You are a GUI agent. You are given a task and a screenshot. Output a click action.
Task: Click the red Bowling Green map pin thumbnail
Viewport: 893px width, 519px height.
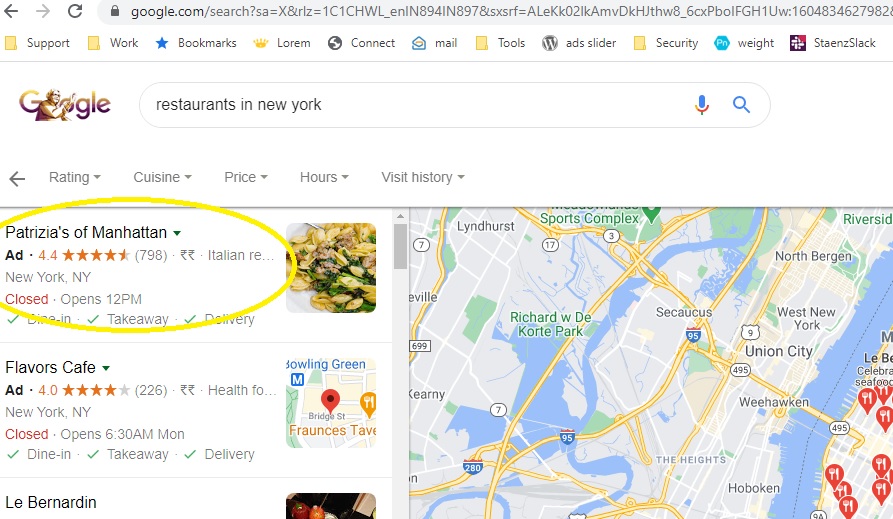click(331, 403)
